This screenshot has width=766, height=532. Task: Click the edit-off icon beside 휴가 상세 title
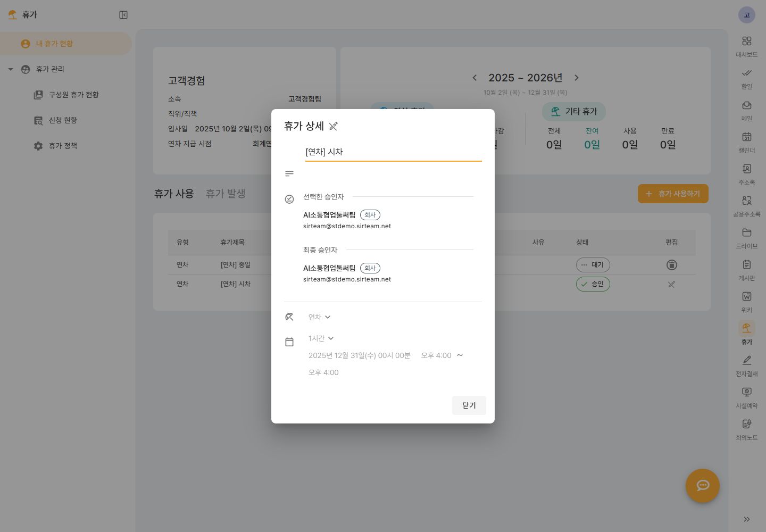[333, 126]
